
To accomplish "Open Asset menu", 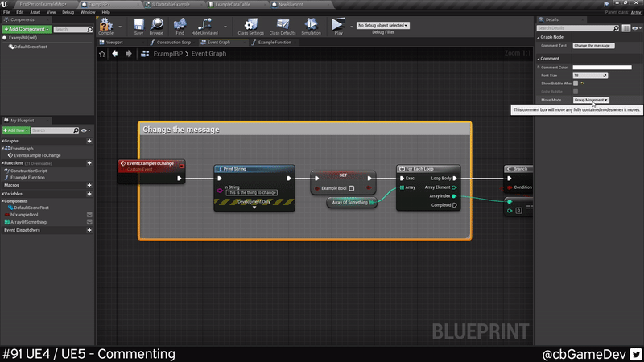I will coord(35,12).
